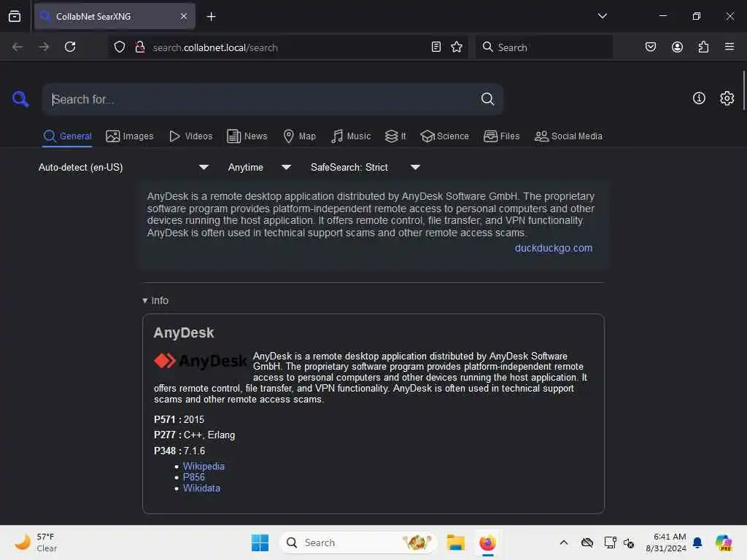Switch to the Map tab
This screenshot has height=560, width=747.
[x=299, y=136]
